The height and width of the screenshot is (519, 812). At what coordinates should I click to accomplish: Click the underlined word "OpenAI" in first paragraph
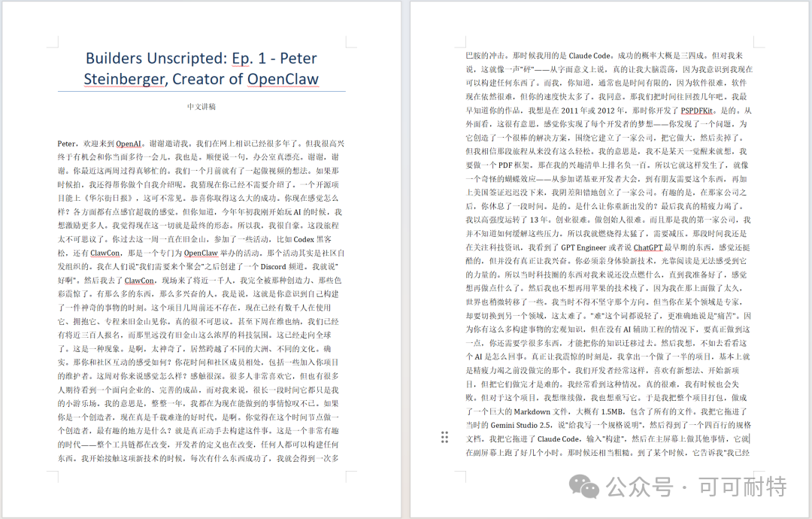click(x=129, y=144)
